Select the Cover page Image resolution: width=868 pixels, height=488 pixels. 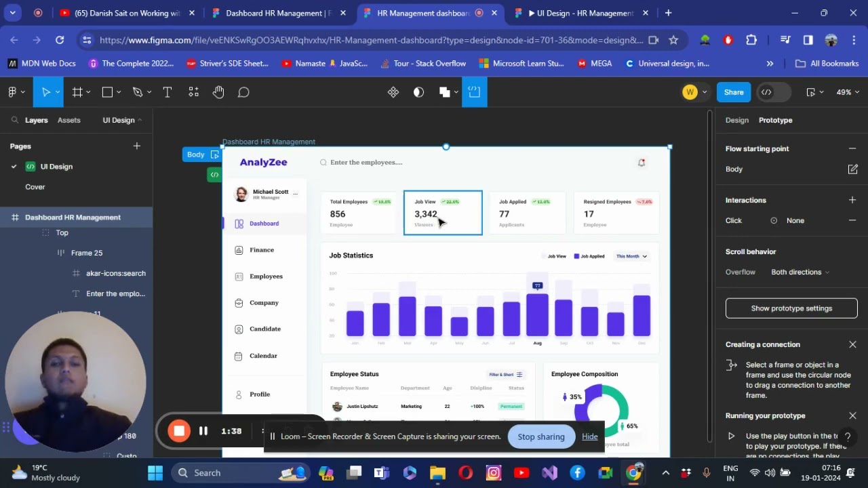pos(35,186)
